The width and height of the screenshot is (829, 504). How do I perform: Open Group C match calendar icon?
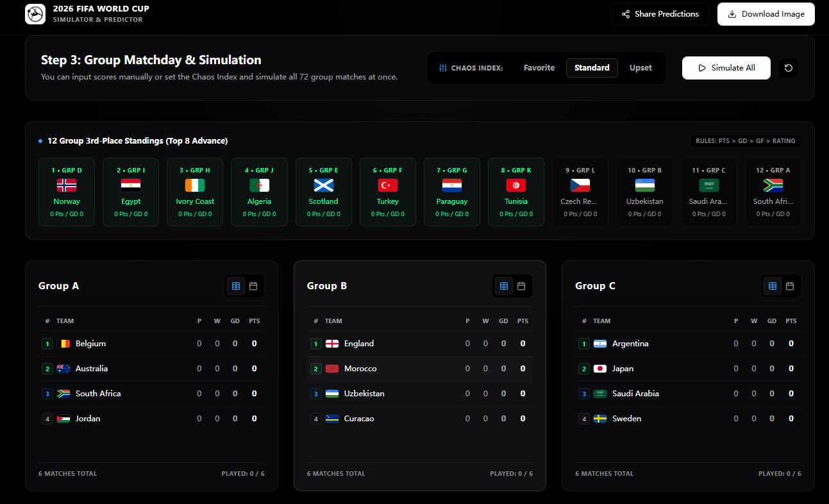(x=790, y=286)
